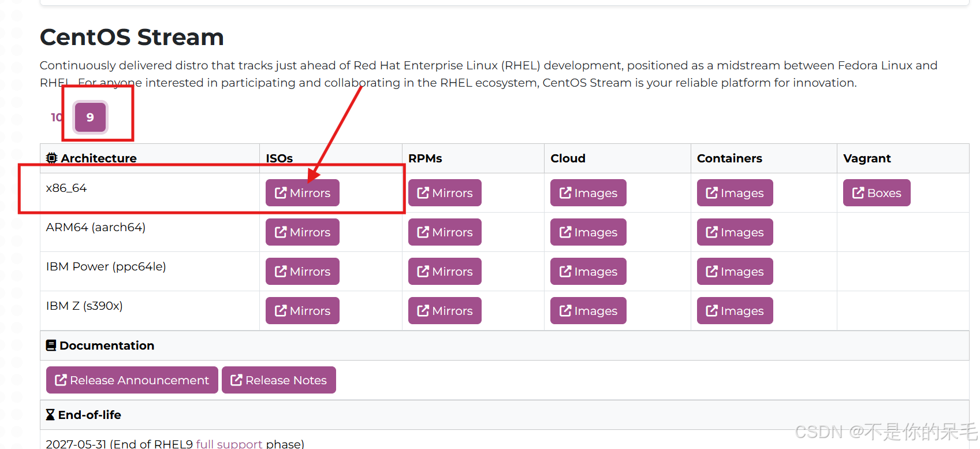Screen dimensions: 980x449
Task: Open ARM64 Containers Images button
Action: pos(735,232)
